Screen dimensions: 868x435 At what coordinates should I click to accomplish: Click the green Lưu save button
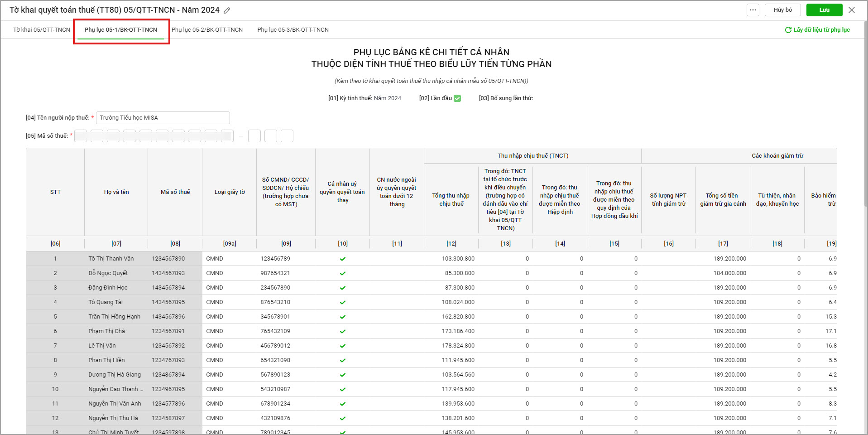tap(824, 10)
